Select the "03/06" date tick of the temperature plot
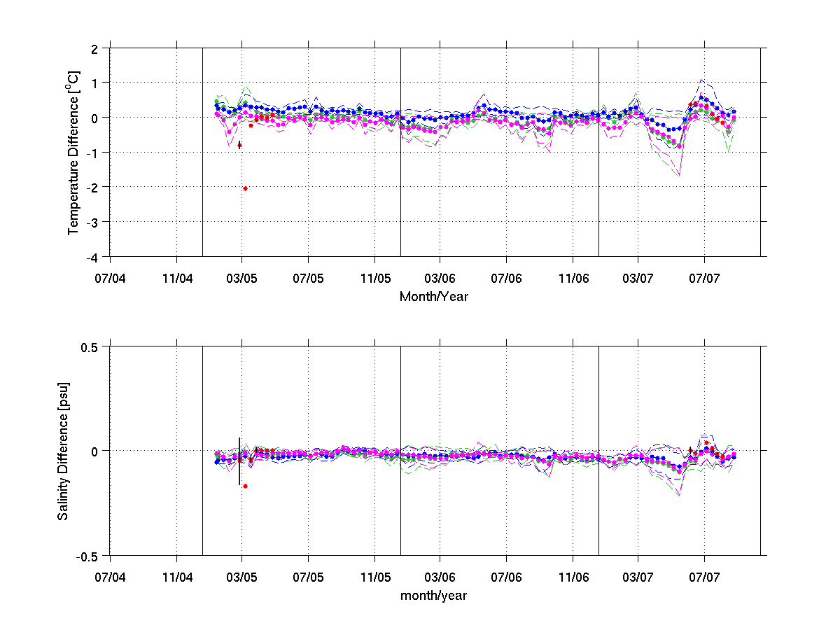 (x=440, y=279)
